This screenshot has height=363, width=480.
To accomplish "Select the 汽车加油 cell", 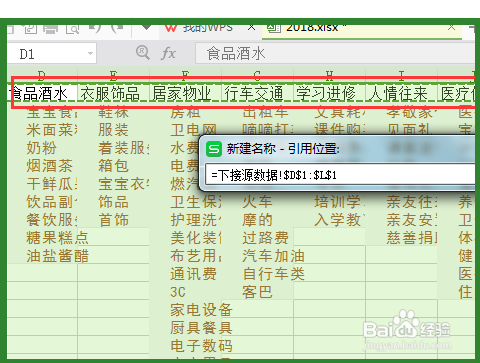I will 257,256.
